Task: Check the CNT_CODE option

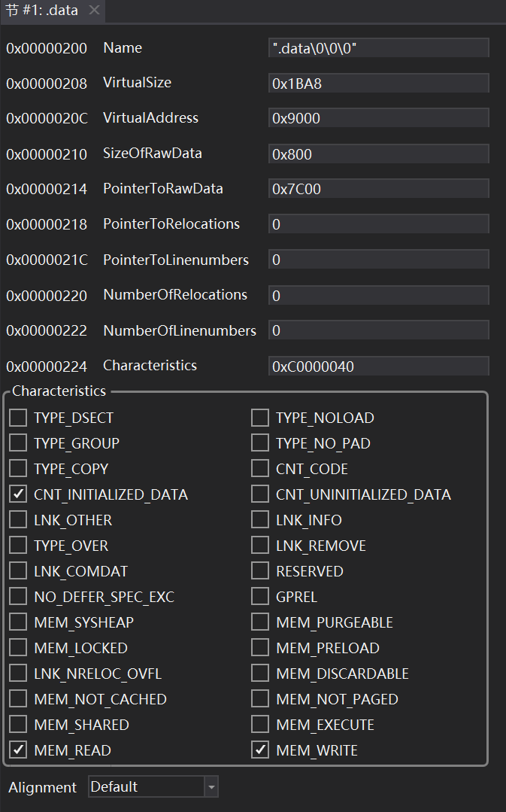Action: pyautogui.click(x=260, y=469)
